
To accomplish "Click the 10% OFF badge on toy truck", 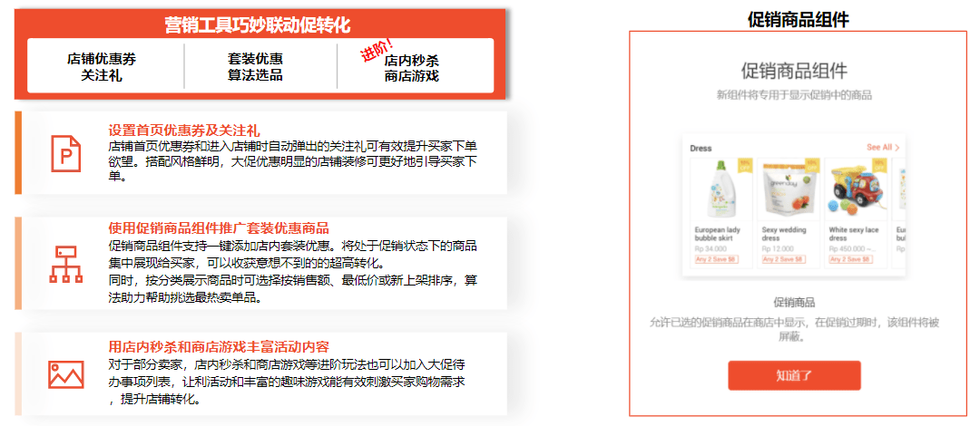I will coord(879,166).
